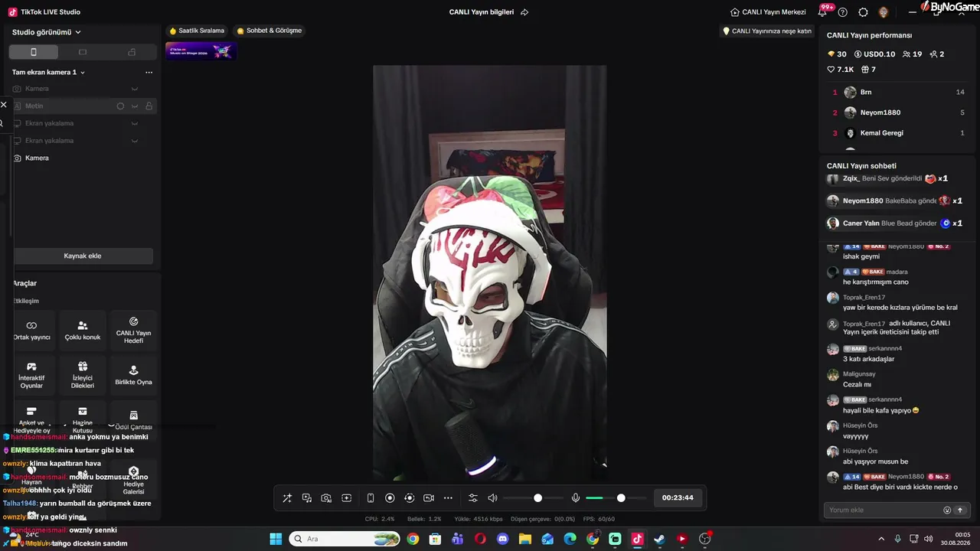Click the 7.1K likes stat

(x=840, y=70)
